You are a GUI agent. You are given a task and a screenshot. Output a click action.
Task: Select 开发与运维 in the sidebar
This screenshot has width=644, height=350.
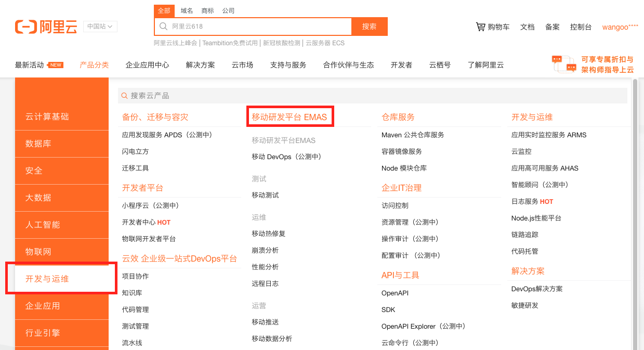click(x=62, y=279)
